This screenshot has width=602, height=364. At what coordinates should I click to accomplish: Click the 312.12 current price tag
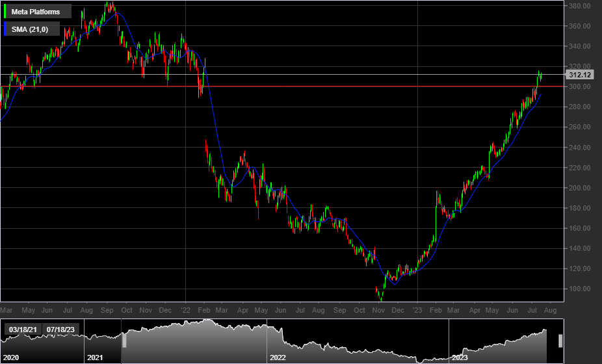[x=578, y=75]
